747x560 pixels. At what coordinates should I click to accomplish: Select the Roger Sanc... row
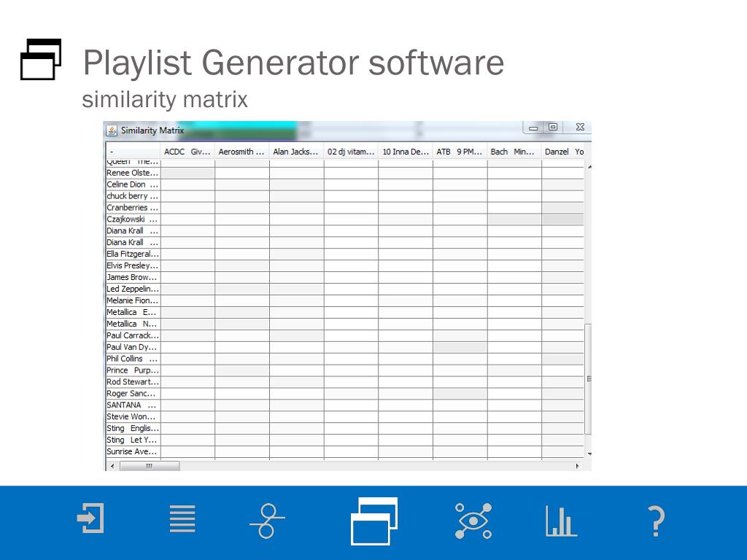(345, 393)
